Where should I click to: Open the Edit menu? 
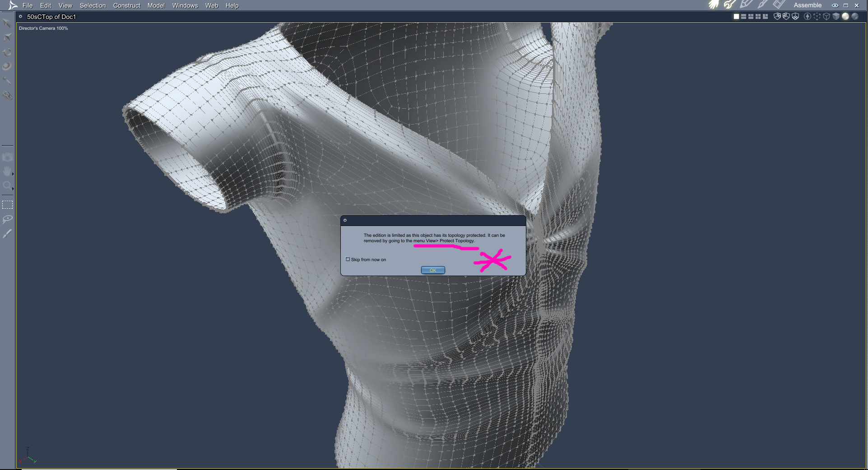(46, 5)
